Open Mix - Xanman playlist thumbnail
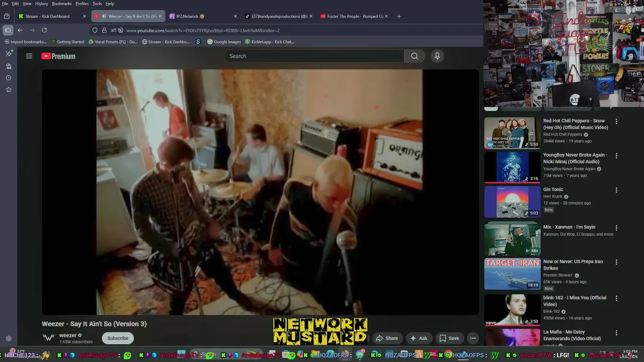 coord(512,239)
